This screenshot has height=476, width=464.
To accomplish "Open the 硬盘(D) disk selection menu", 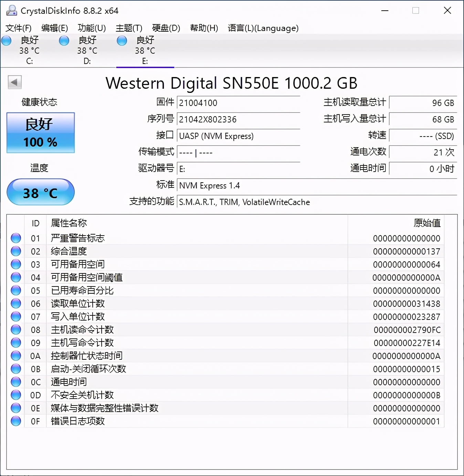I will 166,28.
